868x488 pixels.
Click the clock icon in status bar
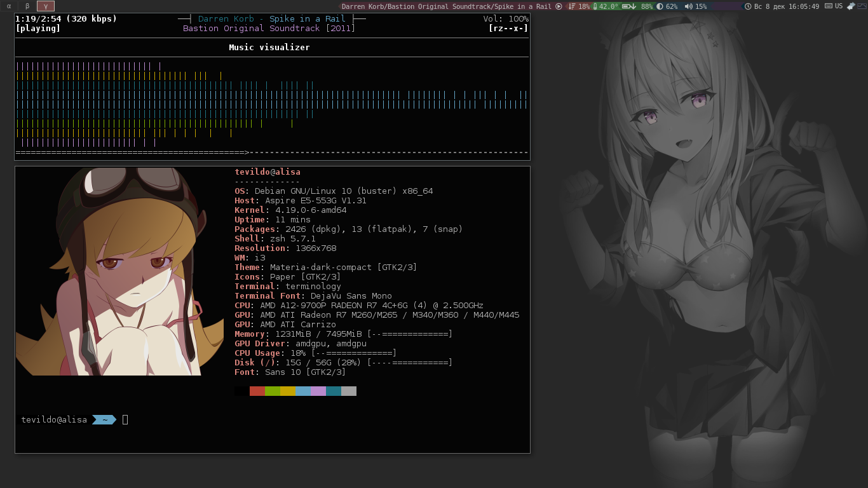pos(748,6)
